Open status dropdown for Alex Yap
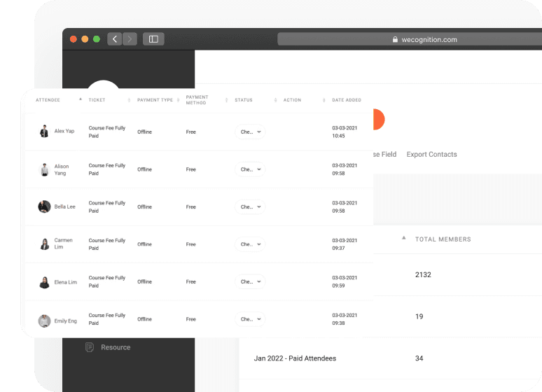 pyautogui.click(x=250, y=132)
